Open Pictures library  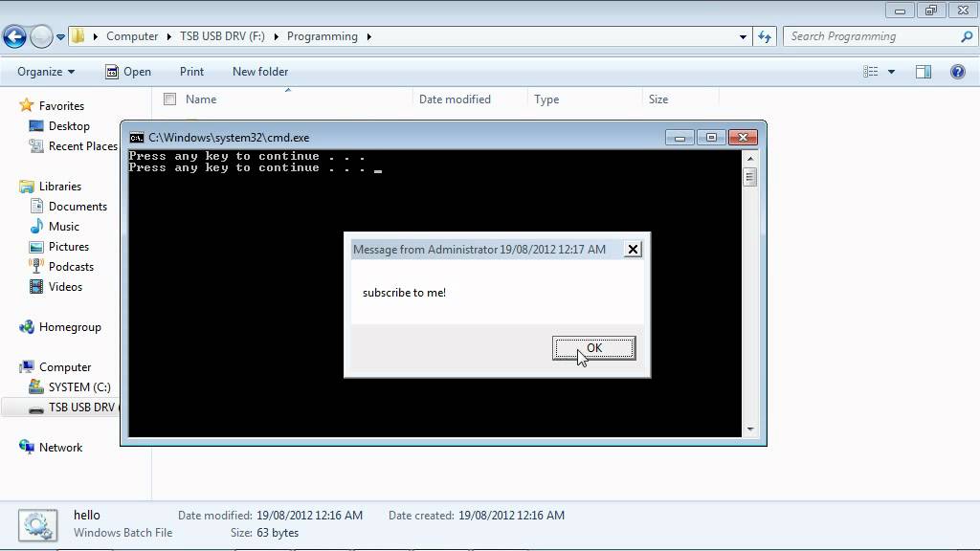pyautogui.click(x=69, y=246)
